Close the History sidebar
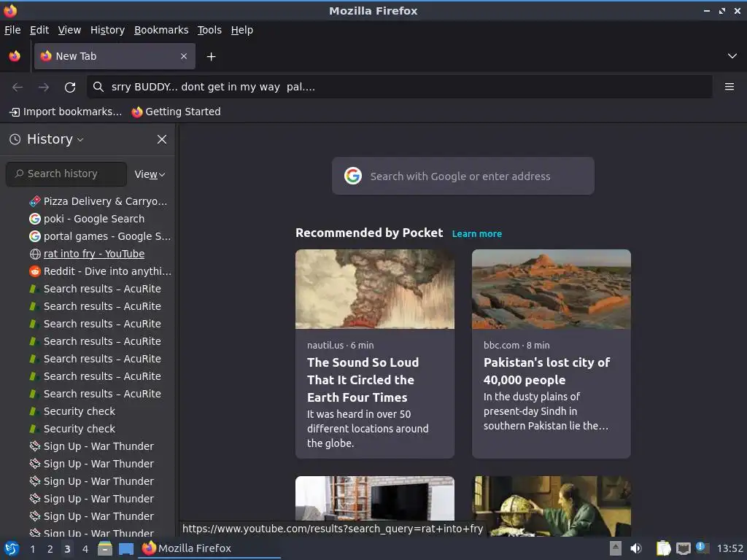This screenshot has height=560, width=747. (162, 139)
